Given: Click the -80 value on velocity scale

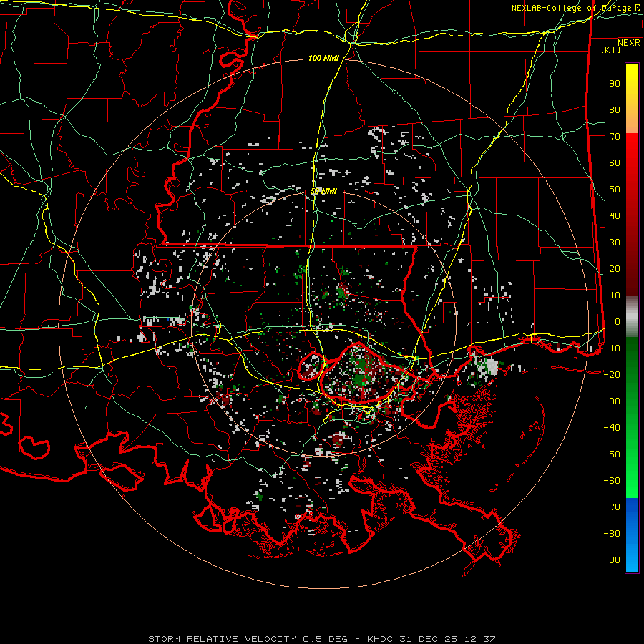Looking at the screenshot, I should 612,534.
